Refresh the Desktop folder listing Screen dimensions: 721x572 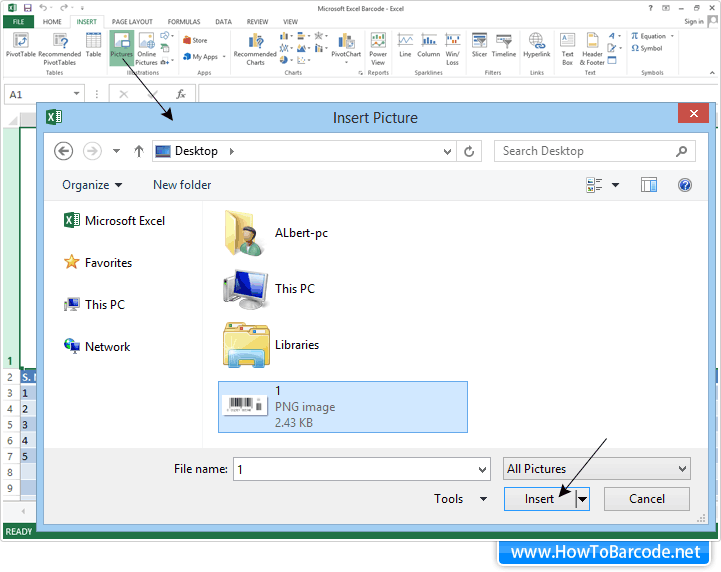[x=469, y=151]
